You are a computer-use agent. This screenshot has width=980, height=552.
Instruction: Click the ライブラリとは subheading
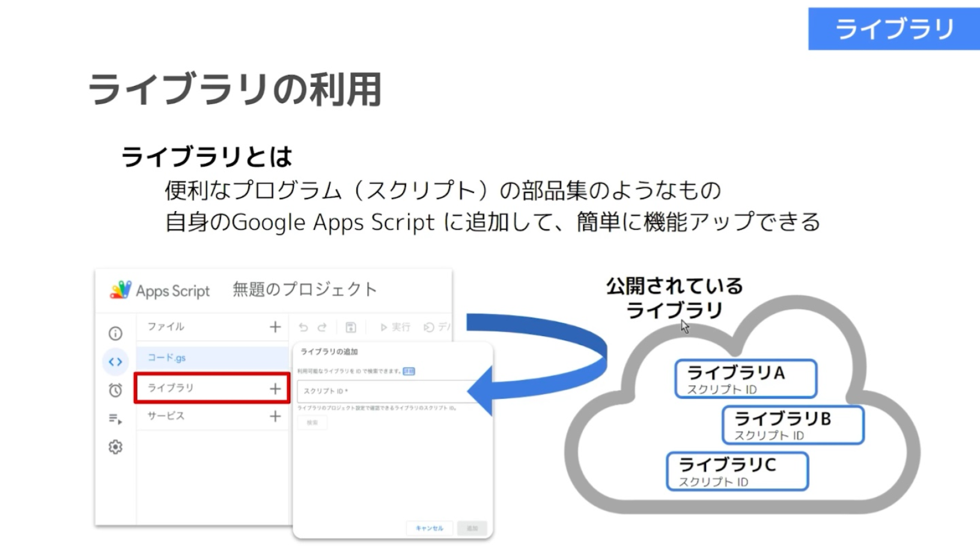pos(207,157)
